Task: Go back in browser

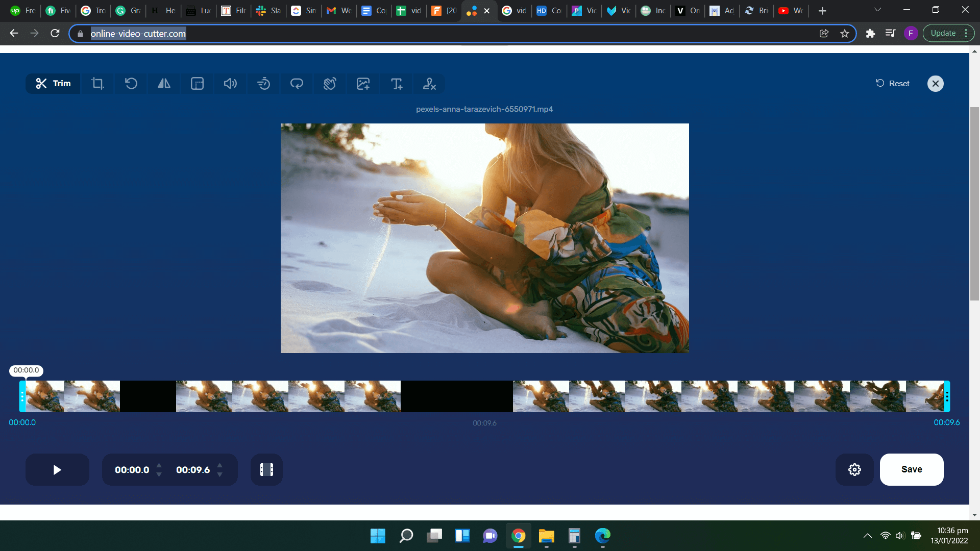Action: (14, 34)
